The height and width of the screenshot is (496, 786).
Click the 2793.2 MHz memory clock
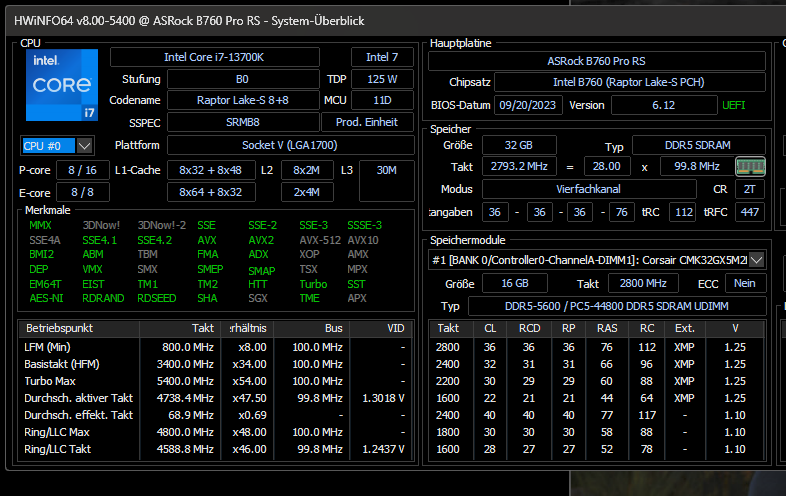click(x=519, y=167)
